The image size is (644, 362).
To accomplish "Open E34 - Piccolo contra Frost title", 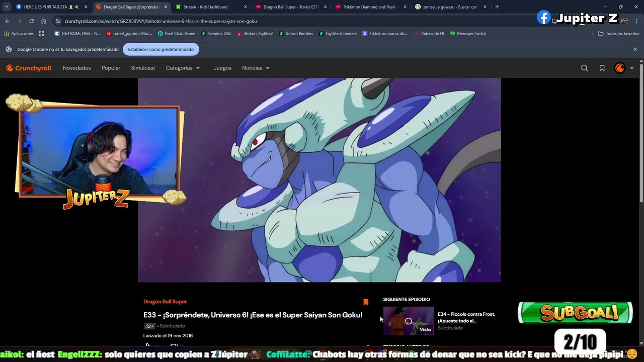I will point(466,317).
